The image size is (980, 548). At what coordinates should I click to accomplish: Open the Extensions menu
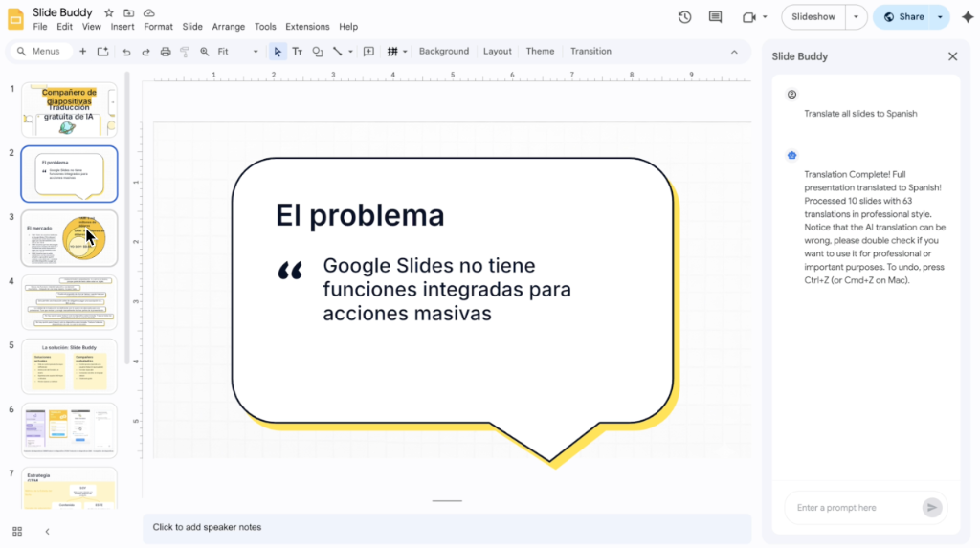point(307,27)
